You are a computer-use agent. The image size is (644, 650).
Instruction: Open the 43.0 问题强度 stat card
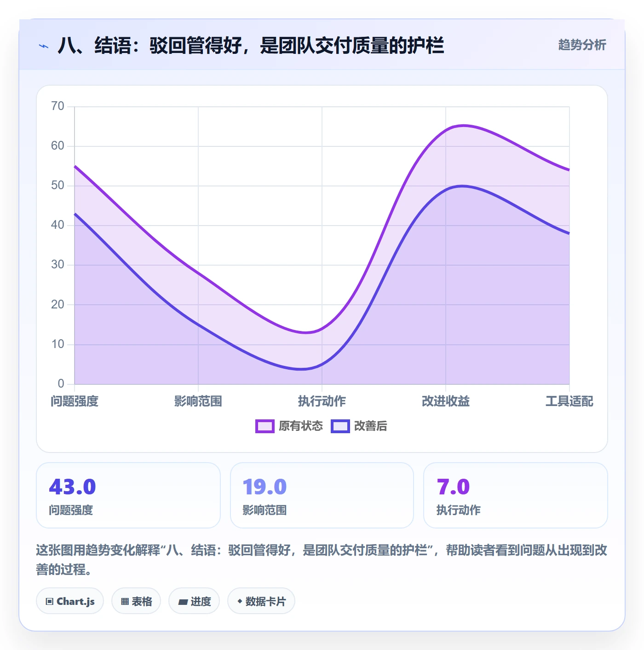(128, 495)
